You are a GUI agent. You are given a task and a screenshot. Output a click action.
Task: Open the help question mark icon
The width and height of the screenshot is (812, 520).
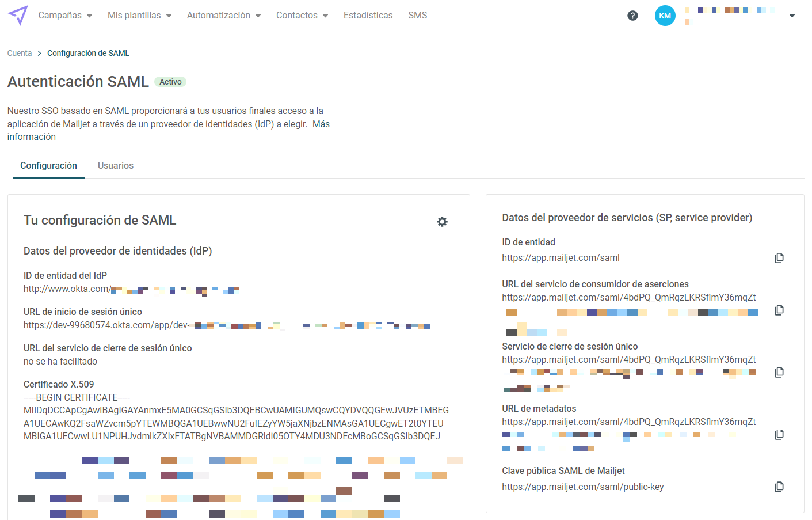632,16
